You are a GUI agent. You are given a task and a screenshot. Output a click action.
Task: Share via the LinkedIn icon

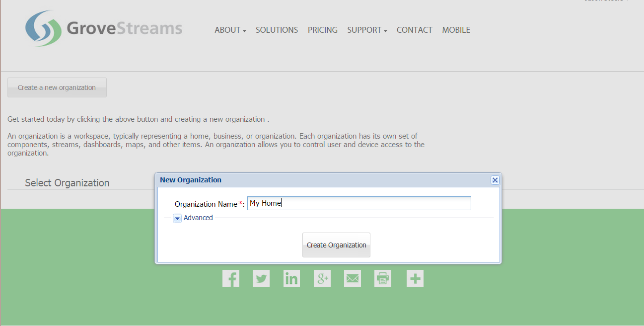point(291,278)
